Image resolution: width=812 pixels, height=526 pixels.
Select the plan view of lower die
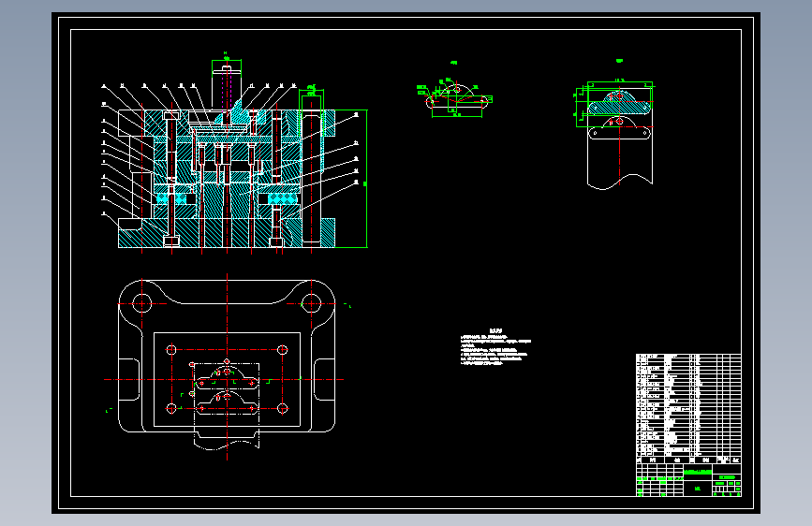227,365
